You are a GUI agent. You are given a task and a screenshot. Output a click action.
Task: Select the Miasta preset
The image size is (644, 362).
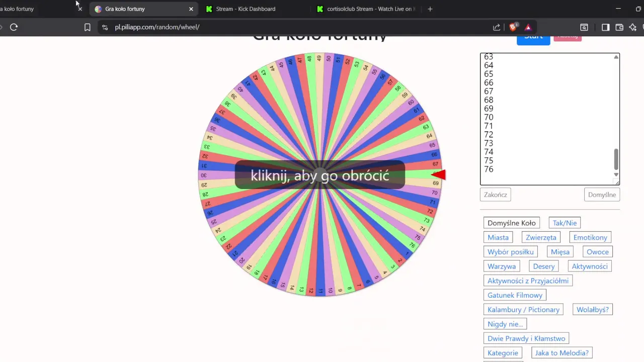(498, 237)
